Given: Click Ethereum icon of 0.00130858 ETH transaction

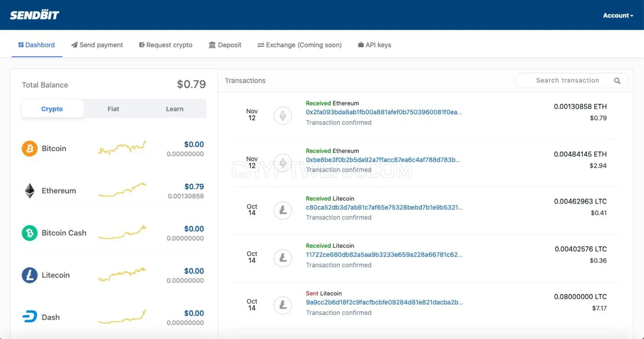Looking at the screenshot, I should [283, 116].
